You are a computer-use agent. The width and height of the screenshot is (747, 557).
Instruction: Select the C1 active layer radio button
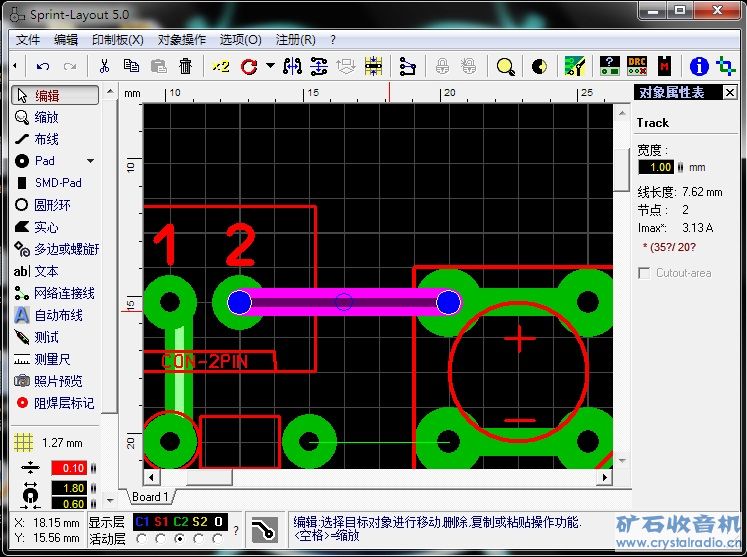[x=141, y=539]
